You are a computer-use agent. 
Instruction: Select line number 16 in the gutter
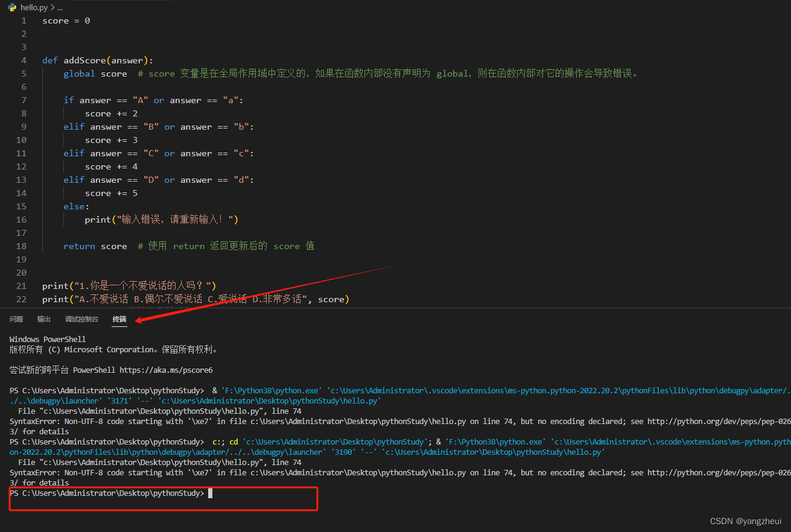[x=22, y=220]
